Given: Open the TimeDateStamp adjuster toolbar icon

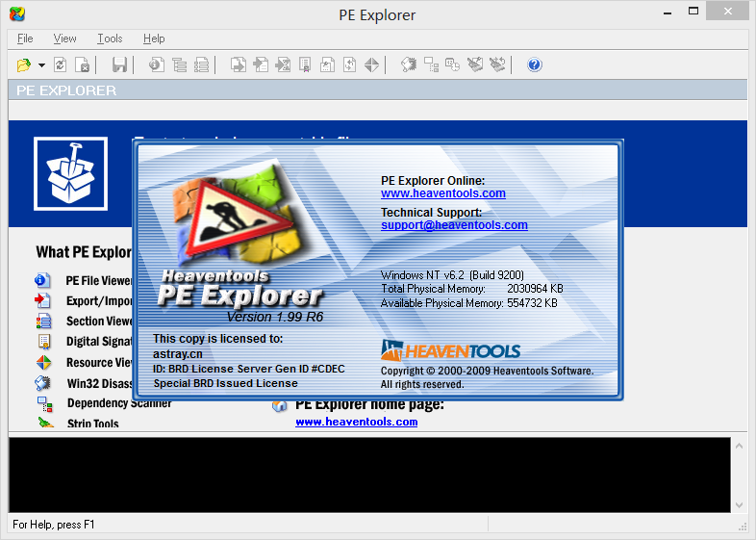Looking at the screenshot, I should coord(453,64).
